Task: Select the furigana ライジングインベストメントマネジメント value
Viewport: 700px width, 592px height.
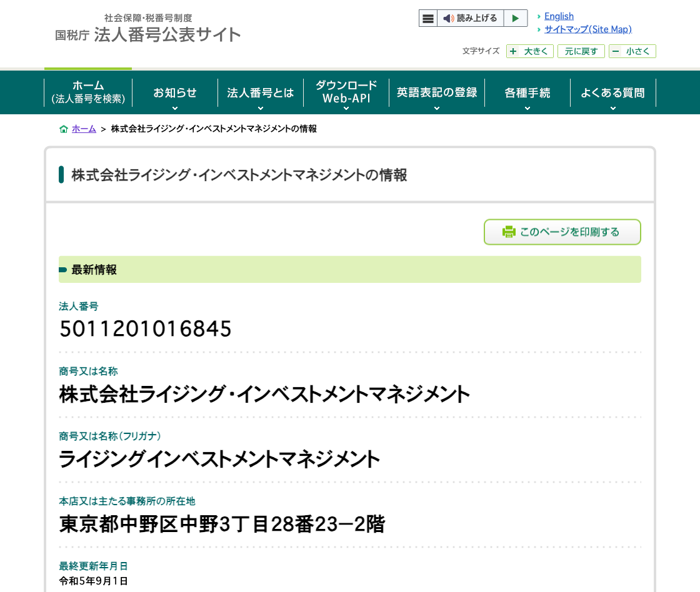Action: click(219, 459)
